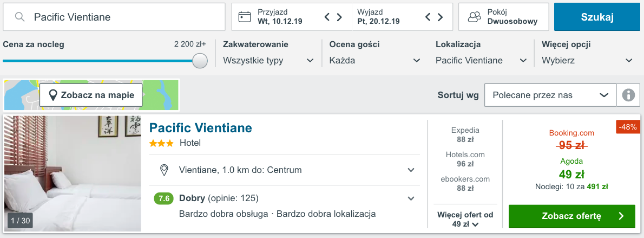This screenshot has width=644, height=238.
Task: Advance check-in date by one day
Action: pyautogui.click(x=339, y=17)
